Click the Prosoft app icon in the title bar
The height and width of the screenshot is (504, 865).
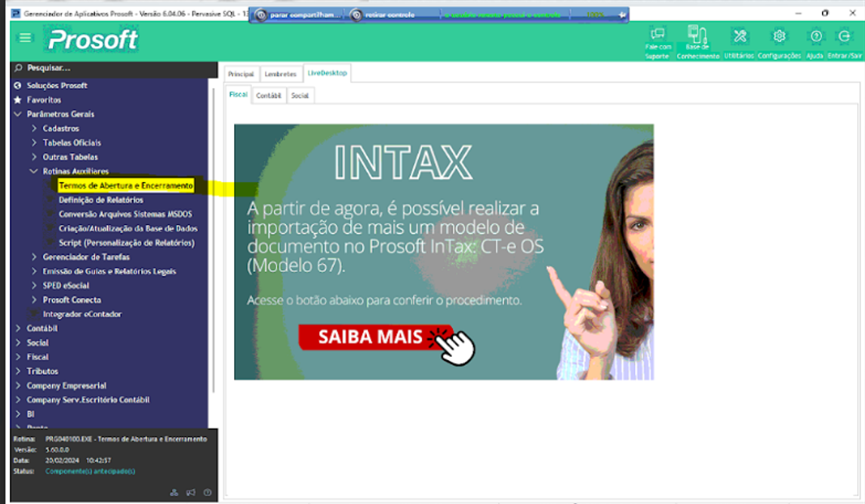point(15,14)
